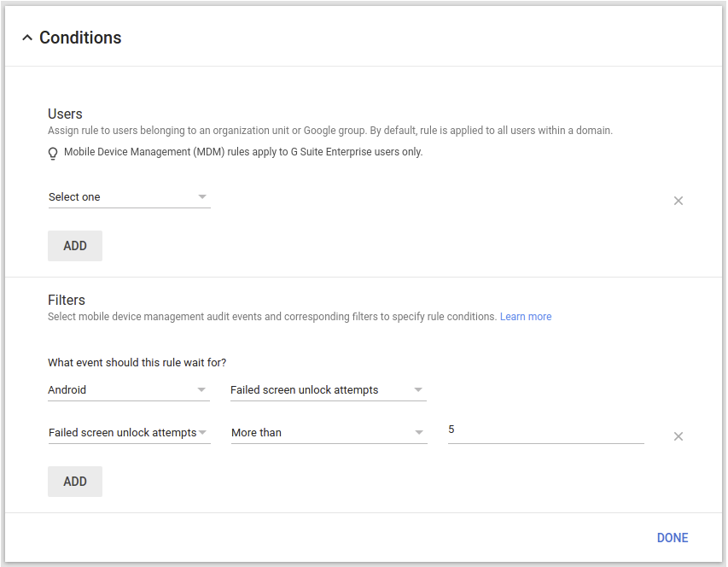Click the Users rule assignment description text

329,131
